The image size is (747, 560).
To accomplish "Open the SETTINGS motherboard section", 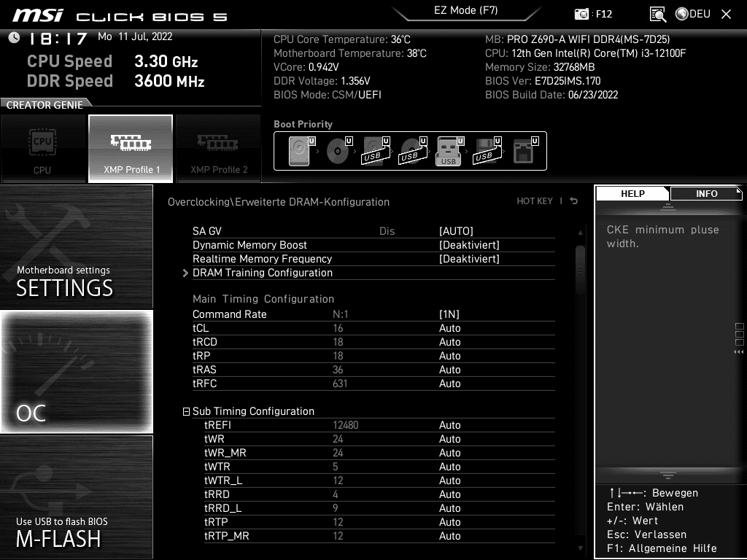I will coord(76,246).
